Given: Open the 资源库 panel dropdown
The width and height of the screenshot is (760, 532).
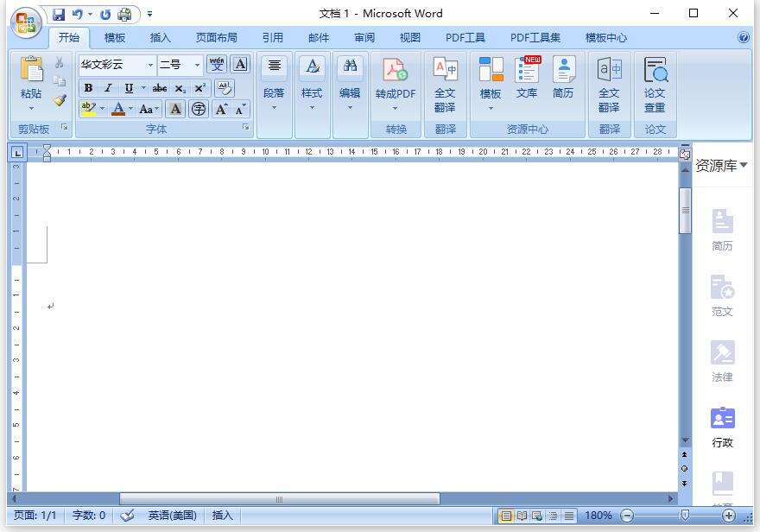Looking at the screenshot, I should point(743,165).
